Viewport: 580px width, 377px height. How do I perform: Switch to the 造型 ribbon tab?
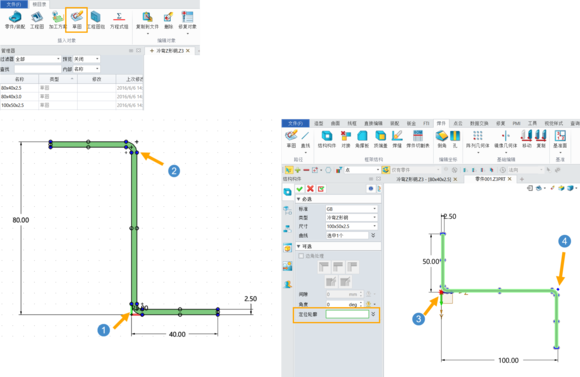point(318,123)
